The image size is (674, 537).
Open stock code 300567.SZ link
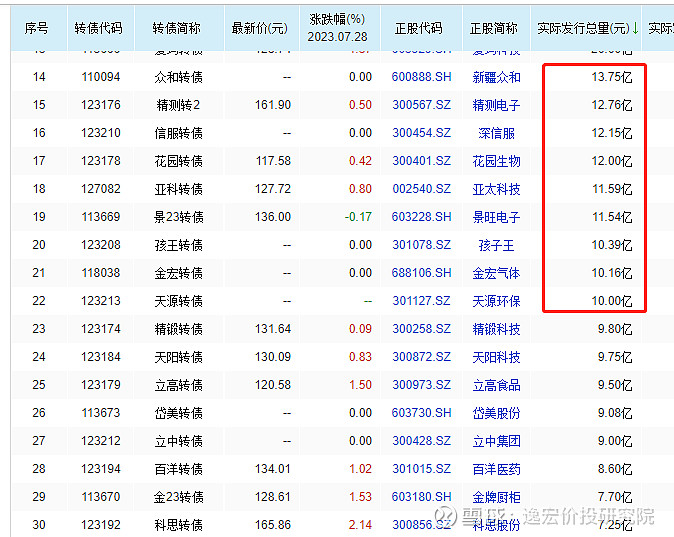pos(421,105)
